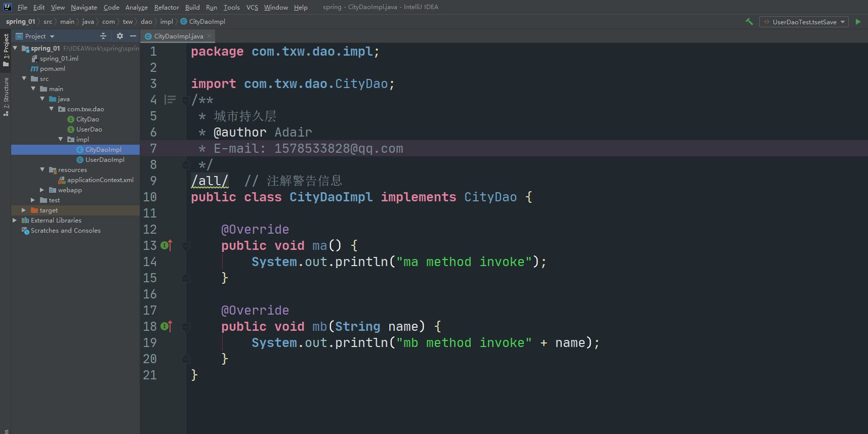Click the IntelliJ IDEA app logo icon
The width and height of the screenshot is (868, 434).
(x=7, y=7)
